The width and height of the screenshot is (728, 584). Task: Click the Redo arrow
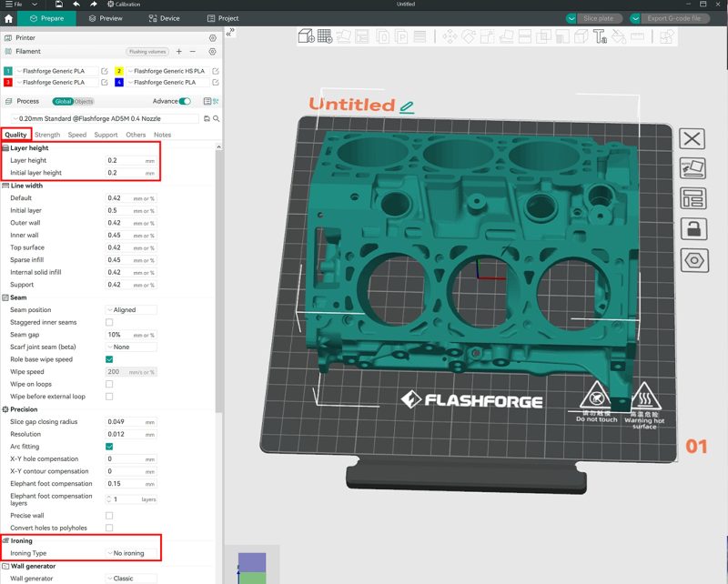click(94, 5)
